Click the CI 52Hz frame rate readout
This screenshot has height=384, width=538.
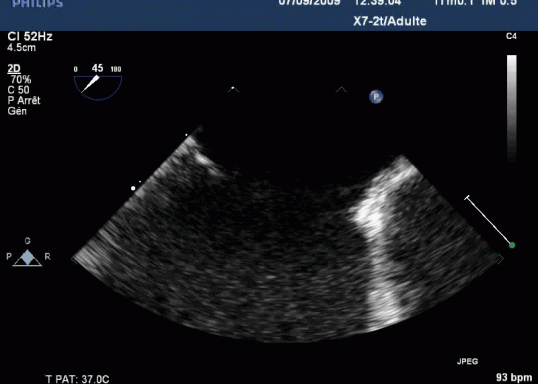tap(30, 36)
